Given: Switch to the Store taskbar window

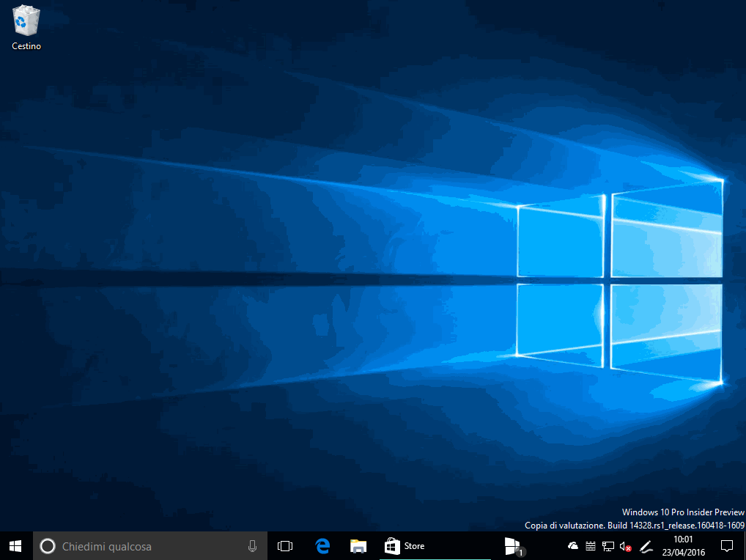Looking at the screenshot, I should 435,546.
